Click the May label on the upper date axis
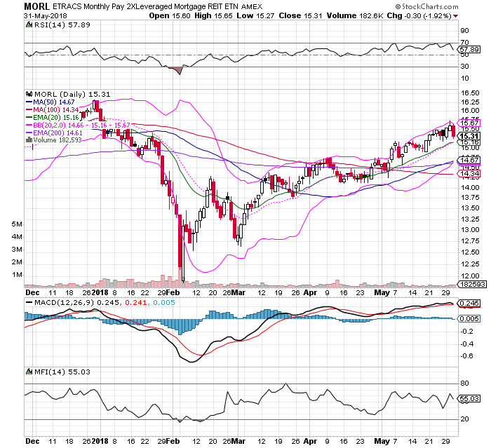491x448 pixels. [x=382, y=292]
